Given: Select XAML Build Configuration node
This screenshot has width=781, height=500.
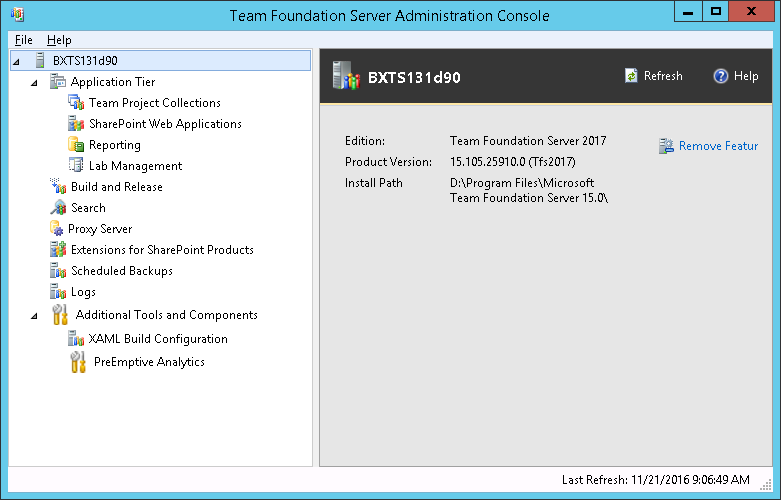Looking at the screenshot, I should coord(158,339).
